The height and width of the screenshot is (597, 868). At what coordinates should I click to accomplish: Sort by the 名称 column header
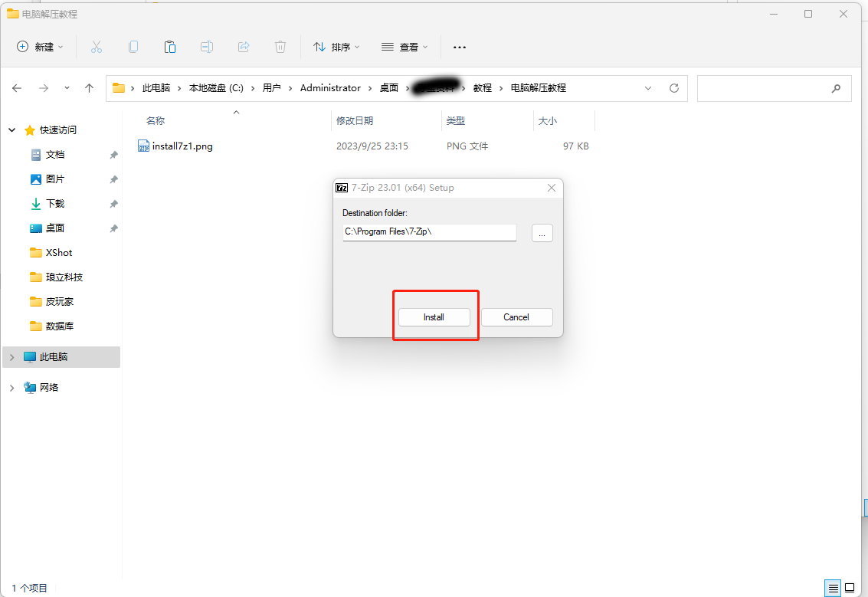(x=155, y=121)
